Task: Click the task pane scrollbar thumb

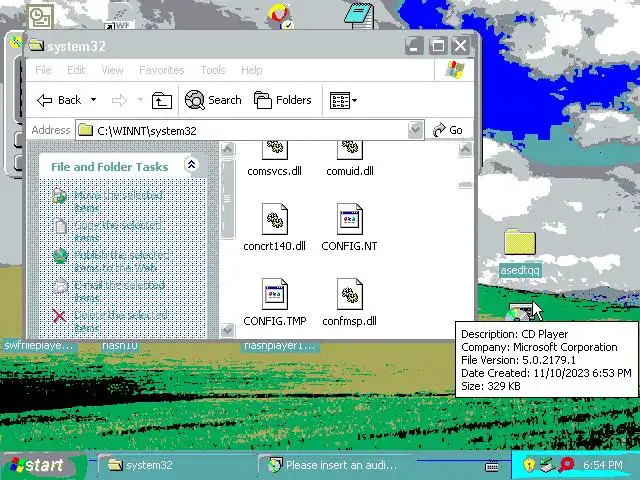Action: click(227, 199)
